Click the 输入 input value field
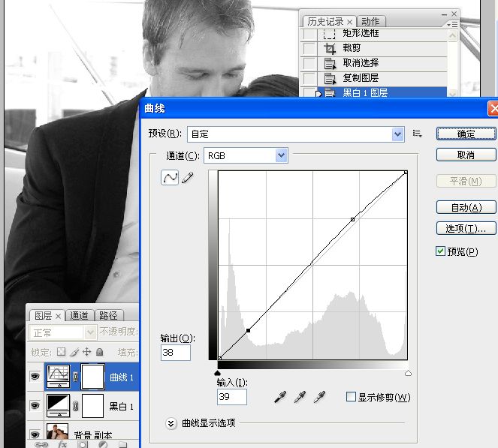Image resolution: width=498 pixels, height=448 pixels. [x=232, y=397]
